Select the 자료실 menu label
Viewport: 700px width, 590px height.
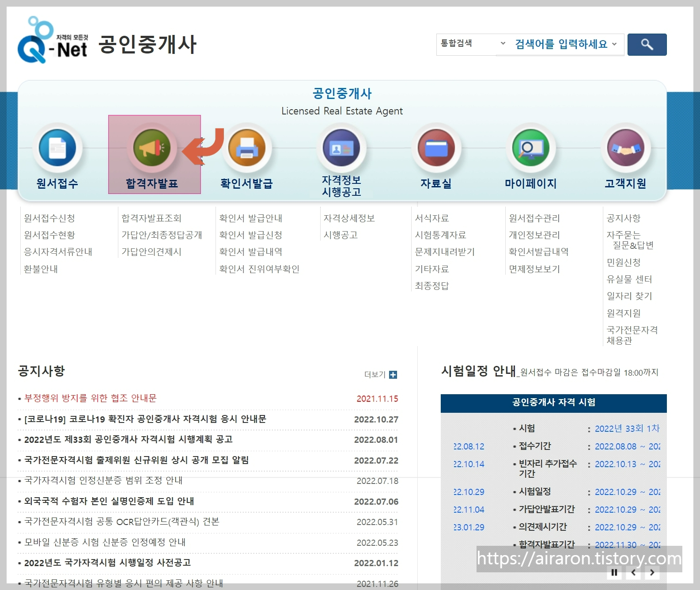pyautogui.click(x=436, y=183)
